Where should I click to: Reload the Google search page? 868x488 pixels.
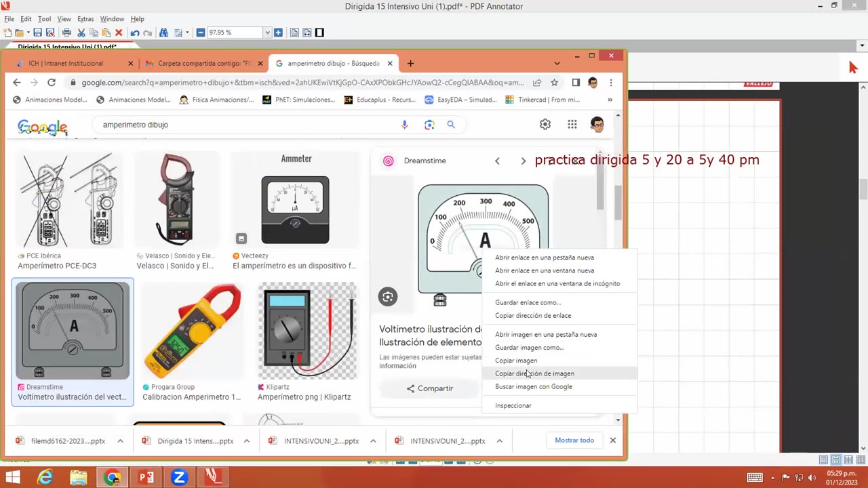[x=51, y=83]
